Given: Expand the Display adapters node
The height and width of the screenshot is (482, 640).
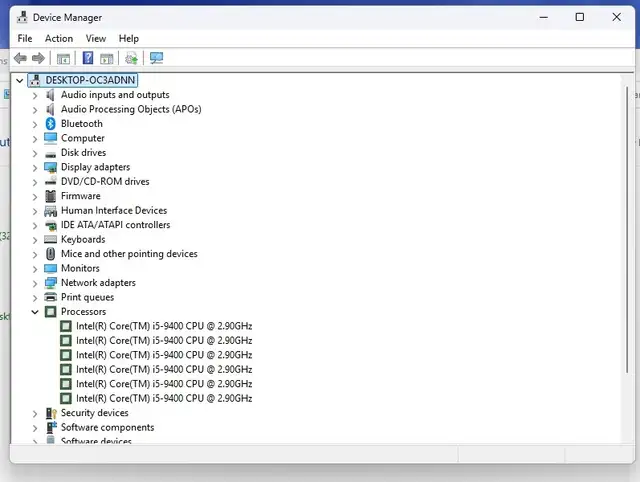Looking at the screenshot, I should click(35, 167).
